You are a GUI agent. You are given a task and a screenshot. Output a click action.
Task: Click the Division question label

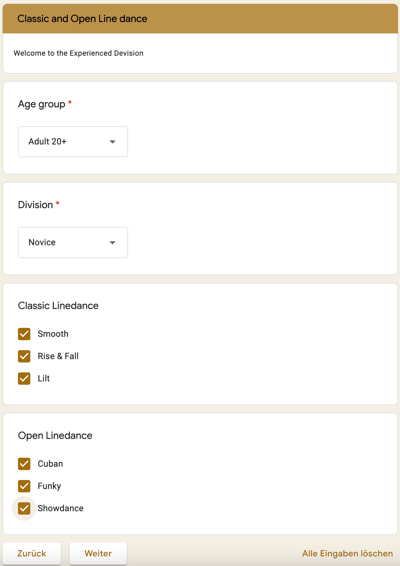click(x=35, y=205)
